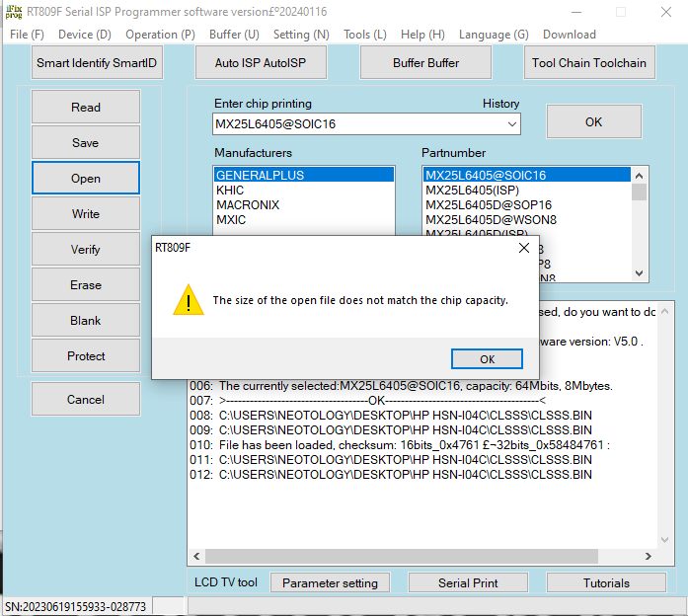Click Smart Identify SmartID button
This screenshot has height=616, width=688.
tap(98, 63)
